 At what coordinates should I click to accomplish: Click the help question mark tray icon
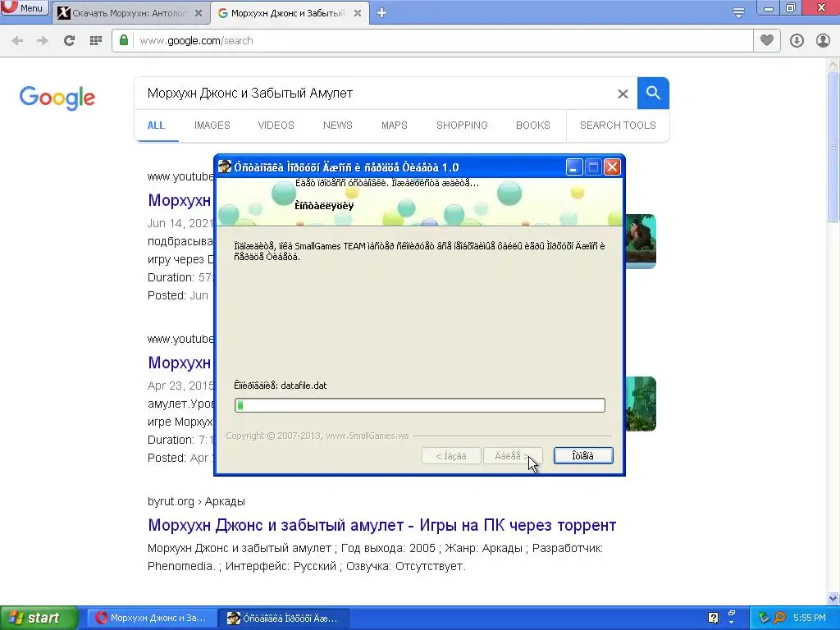tap(713, 618)
